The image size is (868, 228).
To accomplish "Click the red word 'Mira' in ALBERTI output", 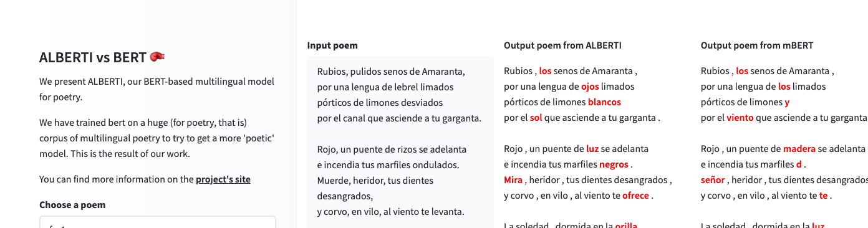I will point(513,180).
